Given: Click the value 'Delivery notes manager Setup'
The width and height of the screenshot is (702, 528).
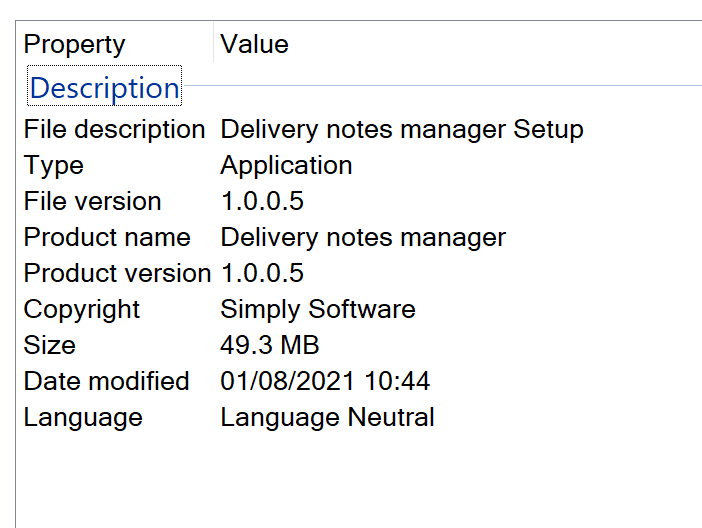Looking at the screenshot, I should [401, 130].
